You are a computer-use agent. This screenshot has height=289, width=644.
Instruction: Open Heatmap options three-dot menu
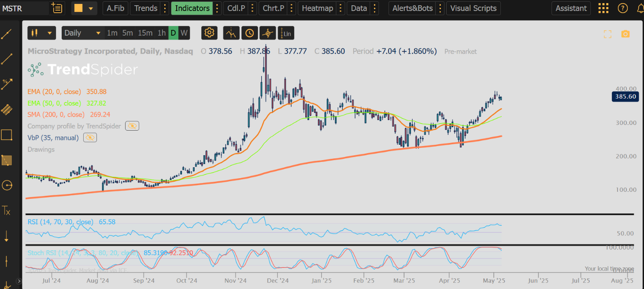tap(340, 8)
